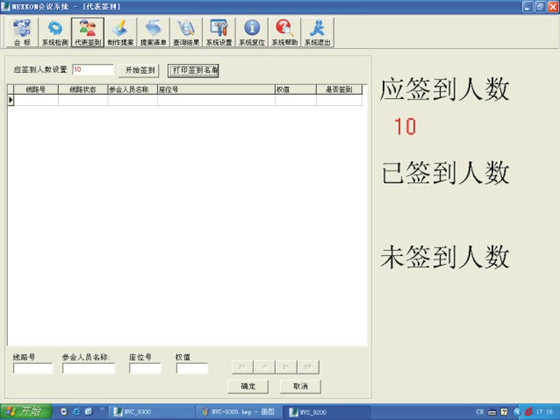Screen dimensions: 560x420
Task: Open 系统设置 system settings icon
Action: pyautogui.click(x=219, y=32)
